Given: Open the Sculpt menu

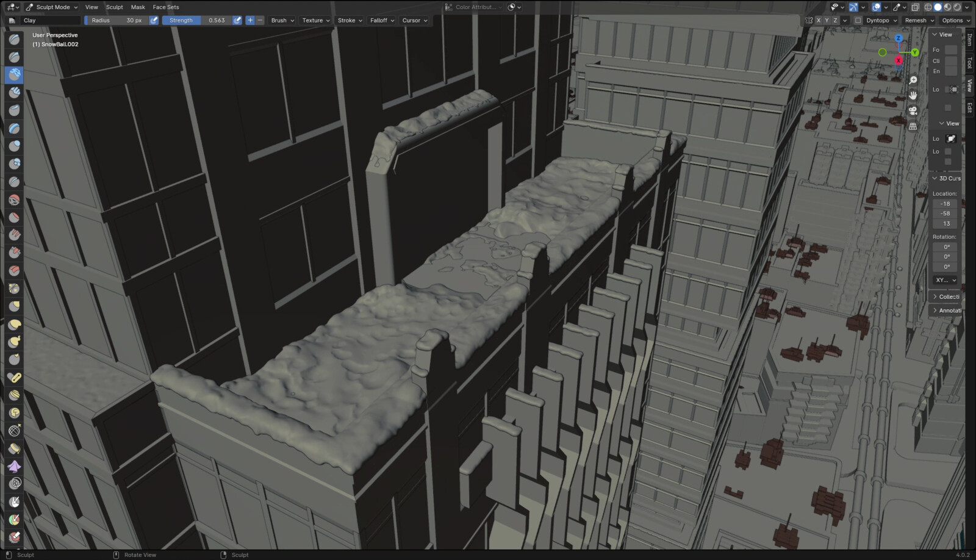Looking at the screenshot, I should pyautogui.click(x=115, y=7).
